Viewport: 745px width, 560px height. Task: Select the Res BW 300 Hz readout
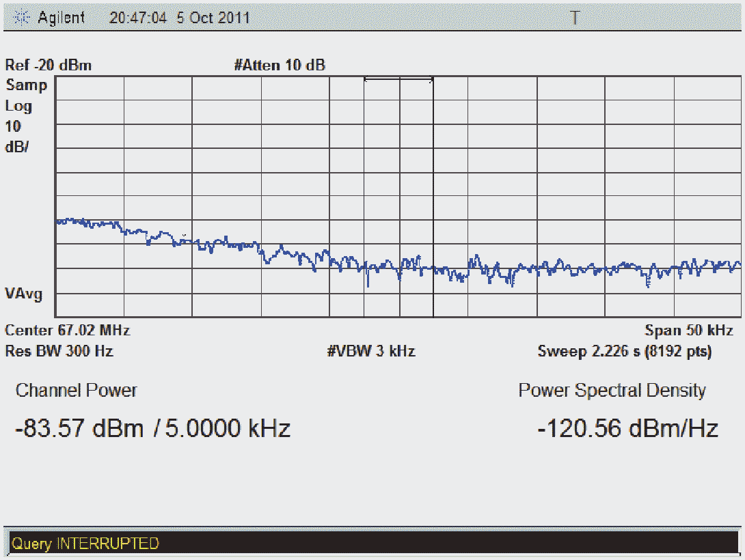(59, 351)
